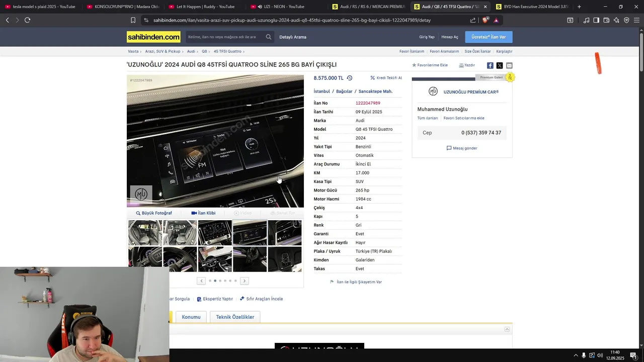
Task: Click the Hesap Aç link
Action: click(x=450, y=37)
